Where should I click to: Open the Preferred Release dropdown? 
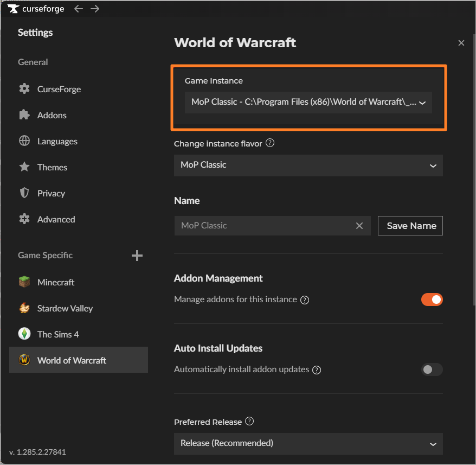tap(308, 444)
